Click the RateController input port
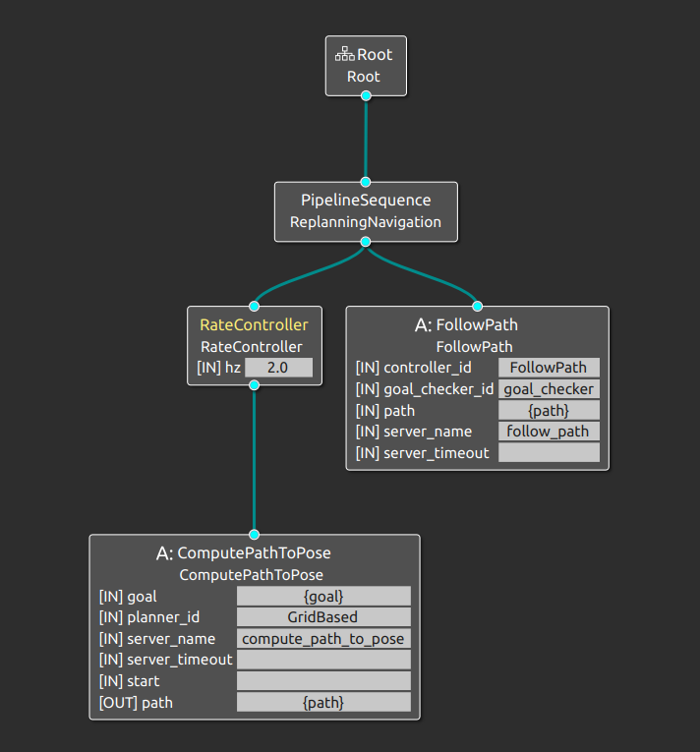 [x=255, y=306]
